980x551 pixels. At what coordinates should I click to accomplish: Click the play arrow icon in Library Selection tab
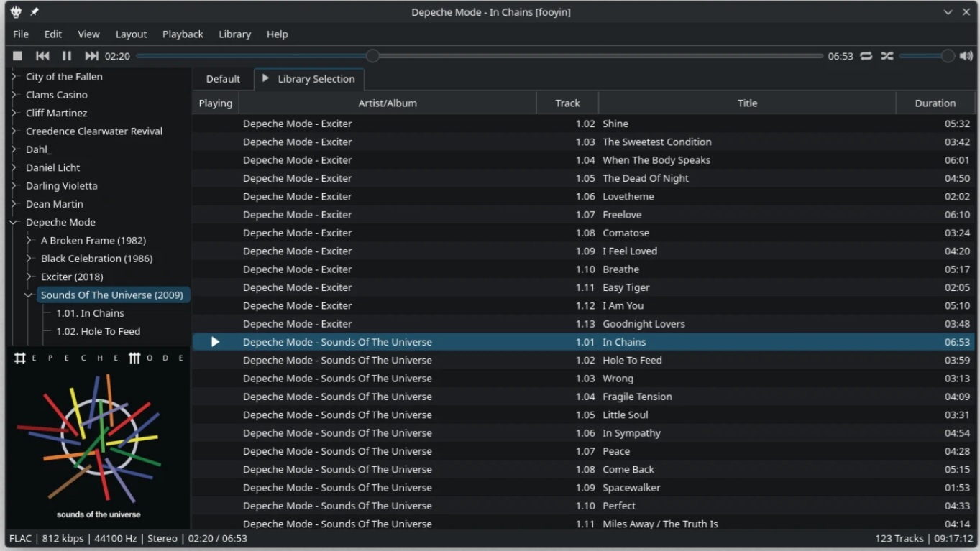[265, 78]
